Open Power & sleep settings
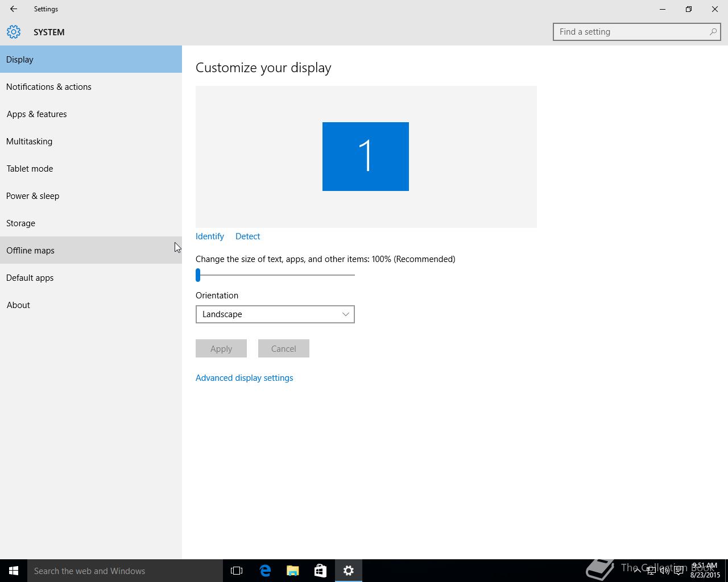The height and width of the screenshot is (582, 728). tap(91, 196)
